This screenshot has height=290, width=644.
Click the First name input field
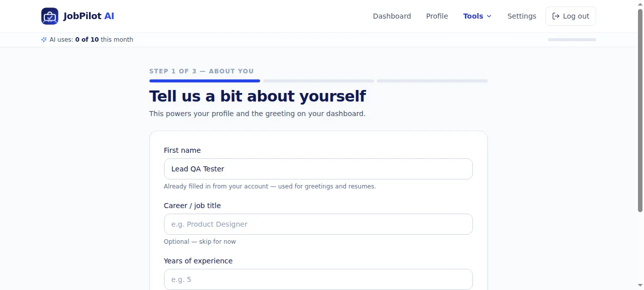click(318, 169)
